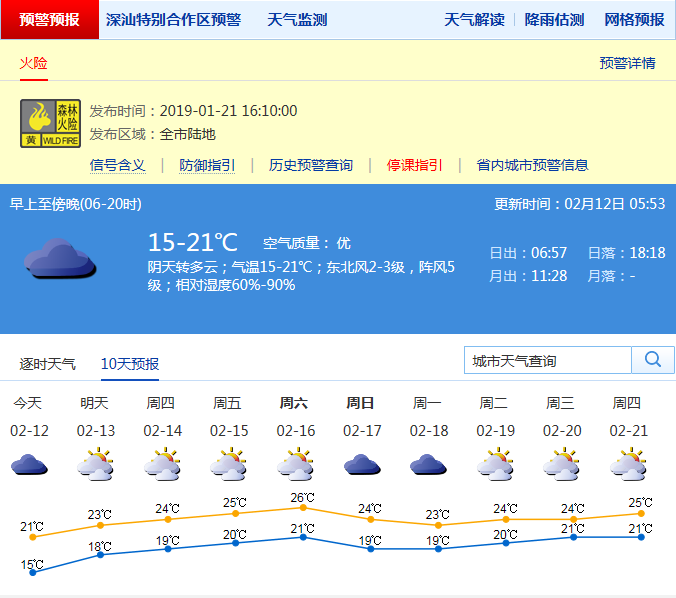
Task: Select the 10天预报 tab
Action: click(130, 364)
